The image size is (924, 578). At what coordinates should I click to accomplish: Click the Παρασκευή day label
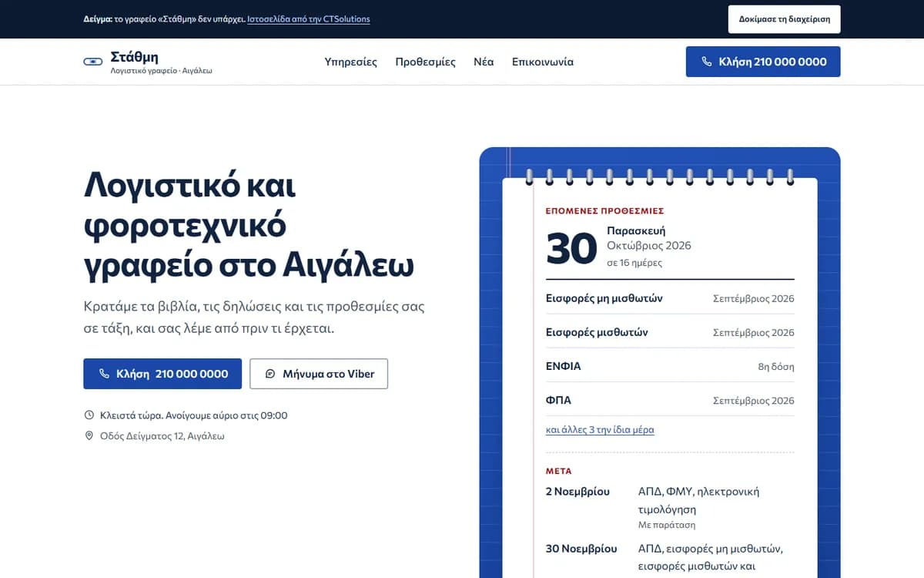pyautogui.click(x=636, y=230)
